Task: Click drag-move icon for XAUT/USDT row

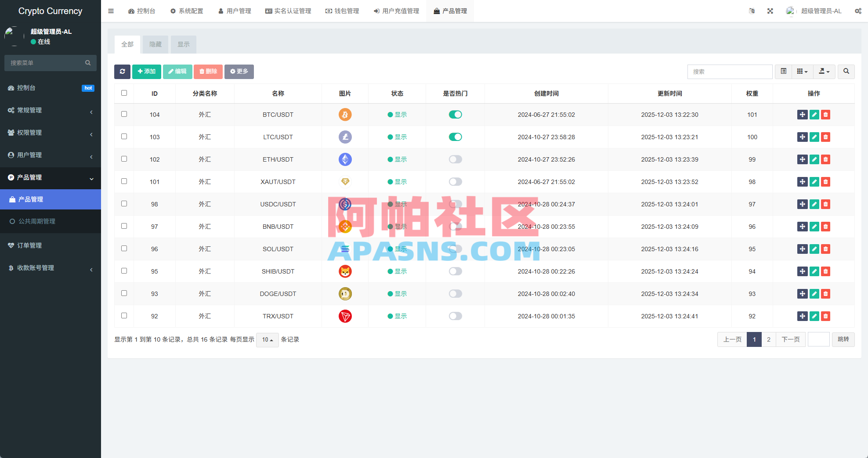Action: coord(802,182)
